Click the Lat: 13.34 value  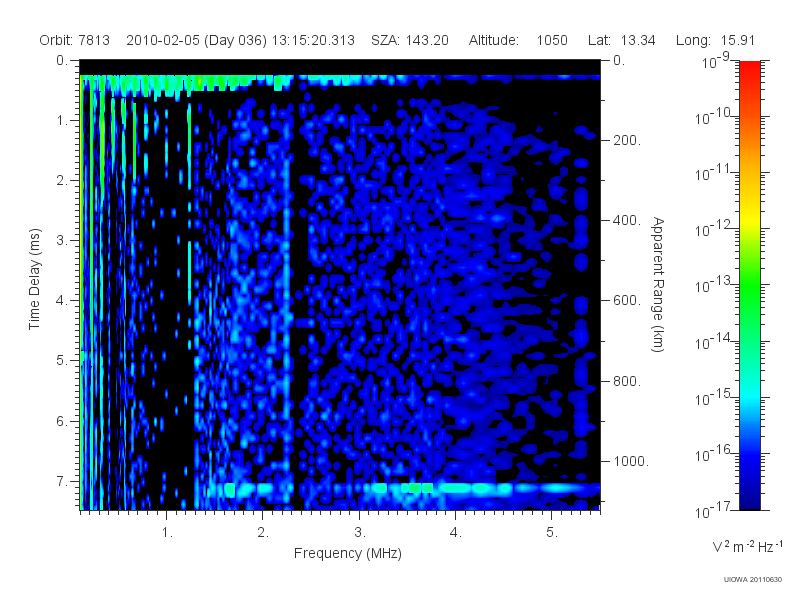pos(621,40)
